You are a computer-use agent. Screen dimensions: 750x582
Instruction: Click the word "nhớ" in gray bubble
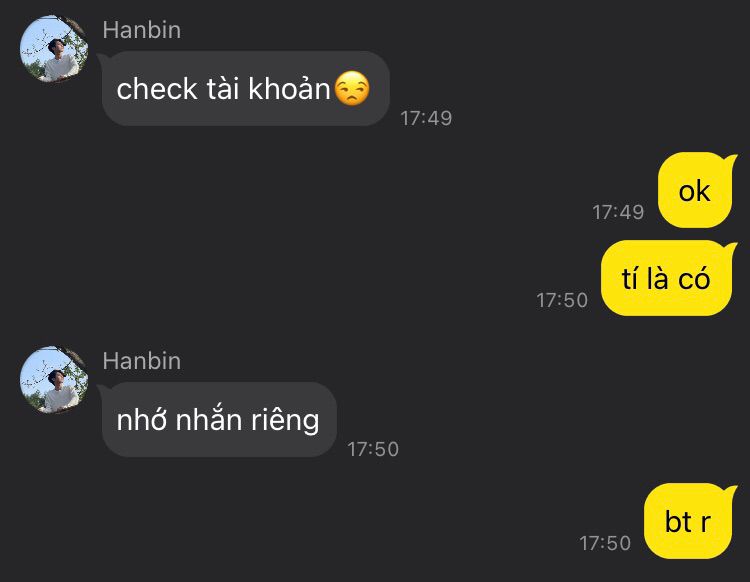point(142,420)
